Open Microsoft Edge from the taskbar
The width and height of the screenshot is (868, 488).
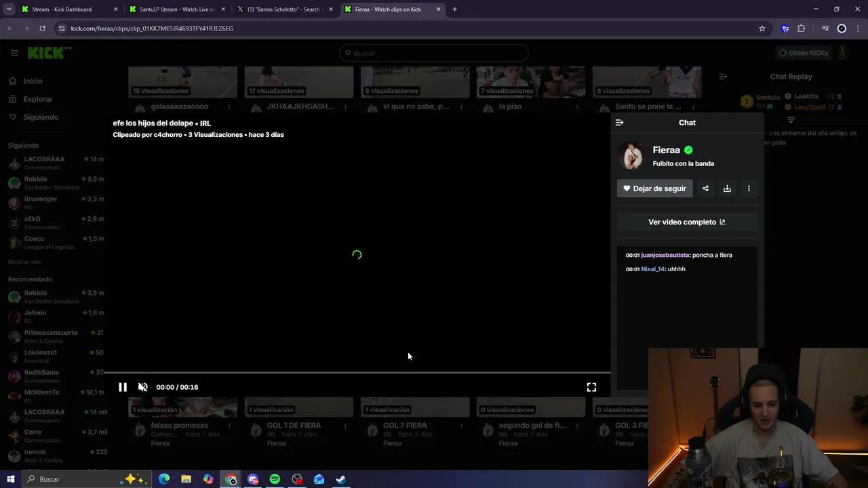click(x=164, y=479)
